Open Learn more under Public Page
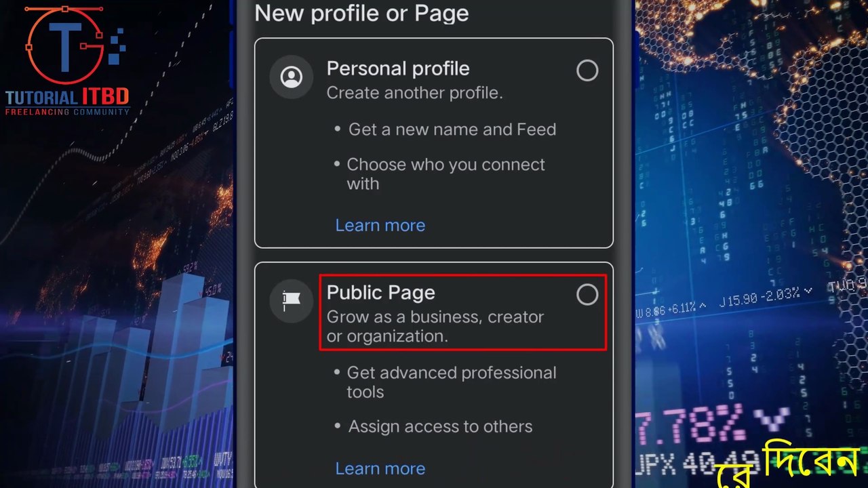This screenshot has height=488, width=868. (380, 468)
